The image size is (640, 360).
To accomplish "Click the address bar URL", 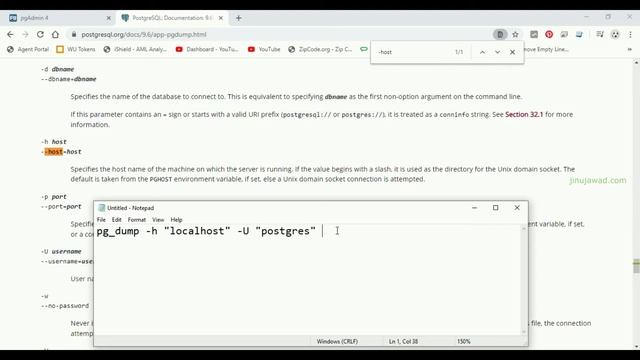I will click(144, 35).
